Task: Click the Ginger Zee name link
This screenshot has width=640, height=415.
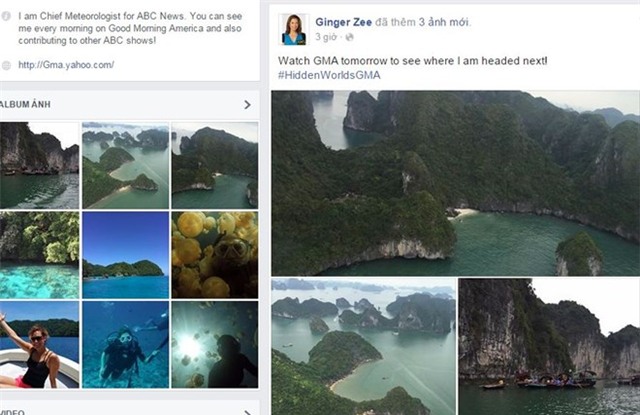Action: point(347,21)
